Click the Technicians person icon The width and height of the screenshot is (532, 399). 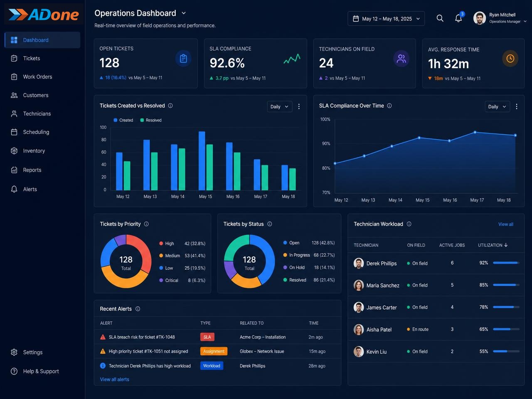(x=14, y=113)
